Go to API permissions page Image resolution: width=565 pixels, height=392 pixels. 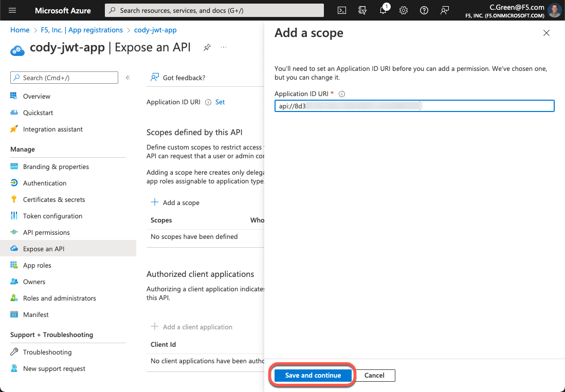click(x=46, y=232)
